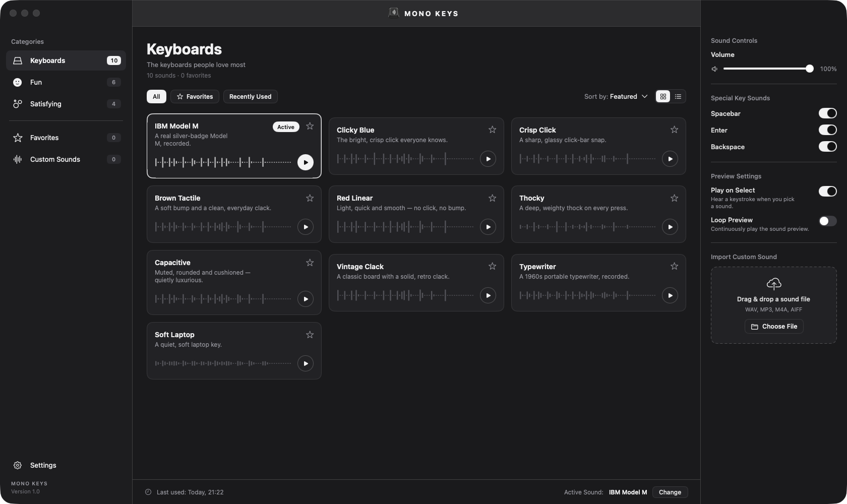Viewport: 847px width, 504px height.
Task: Play the IBM Model M sound preview
Action: pyautogui.click(x=306, y=162)
